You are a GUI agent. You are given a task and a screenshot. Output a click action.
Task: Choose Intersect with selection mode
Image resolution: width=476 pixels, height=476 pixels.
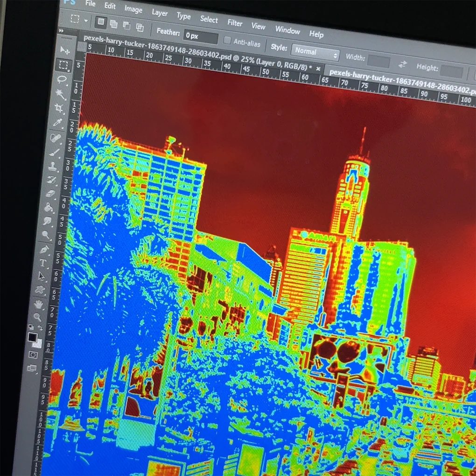140,28
